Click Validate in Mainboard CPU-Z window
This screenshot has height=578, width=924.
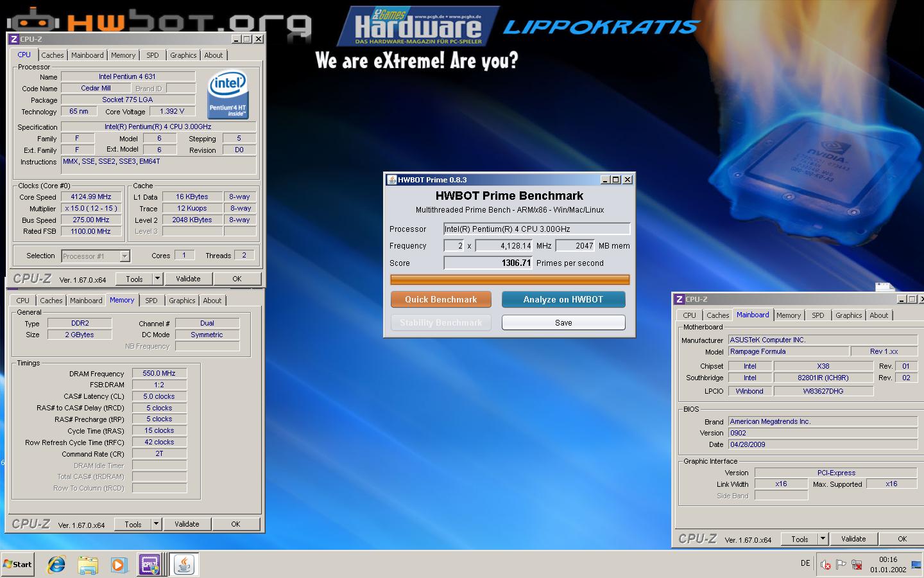coord(853,539)
